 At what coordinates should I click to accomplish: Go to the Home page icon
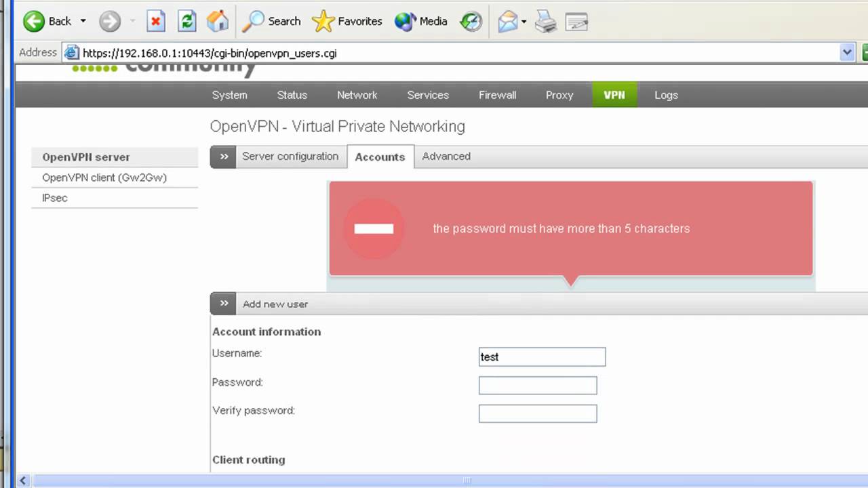[x=217, y=21]
